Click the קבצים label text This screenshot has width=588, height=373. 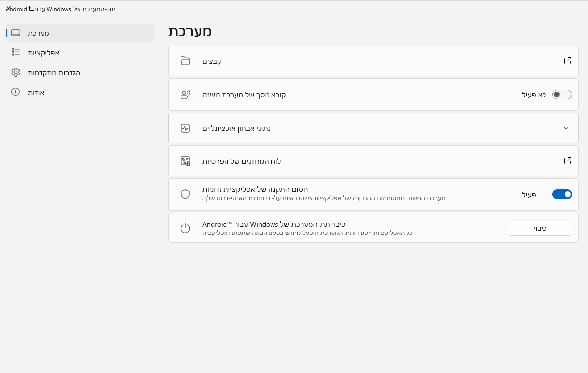coord(212,61)
